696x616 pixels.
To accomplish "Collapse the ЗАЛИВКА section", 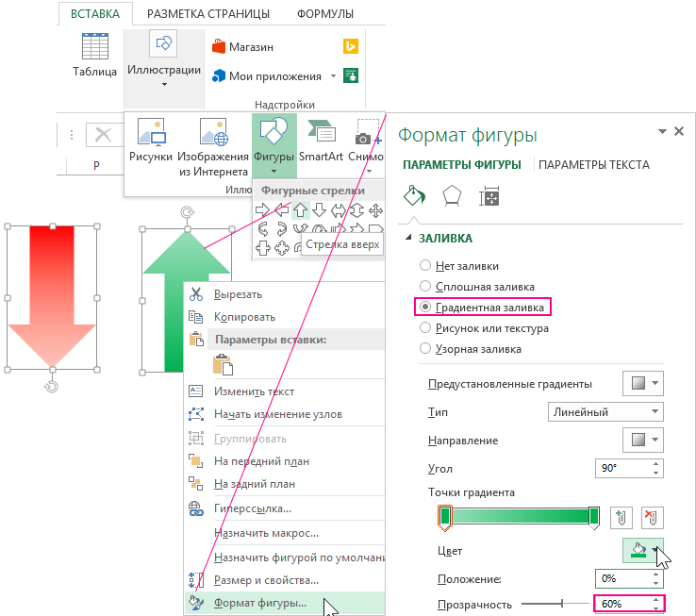I will [x=408, y=238].
